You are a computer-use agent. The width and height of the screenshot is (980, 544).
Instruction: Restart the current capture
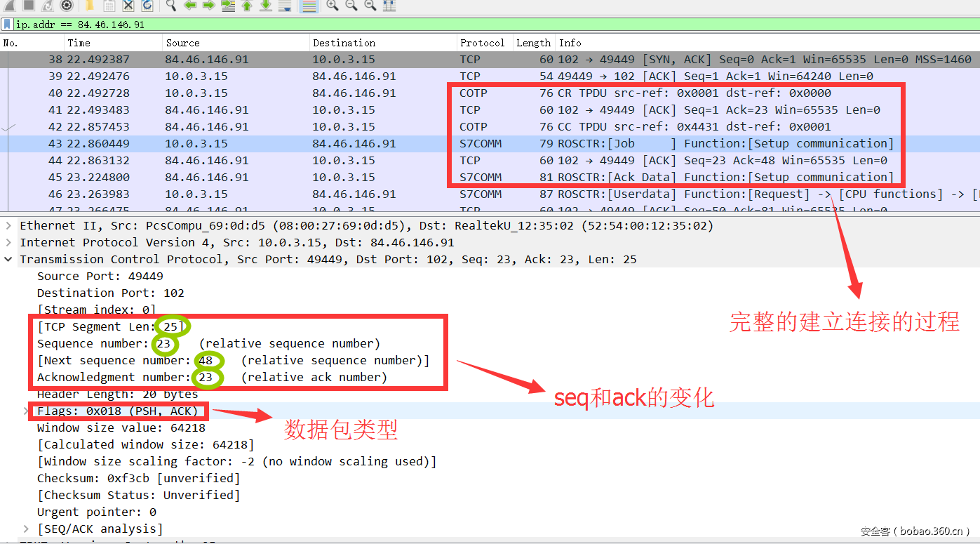pos(47,6)
